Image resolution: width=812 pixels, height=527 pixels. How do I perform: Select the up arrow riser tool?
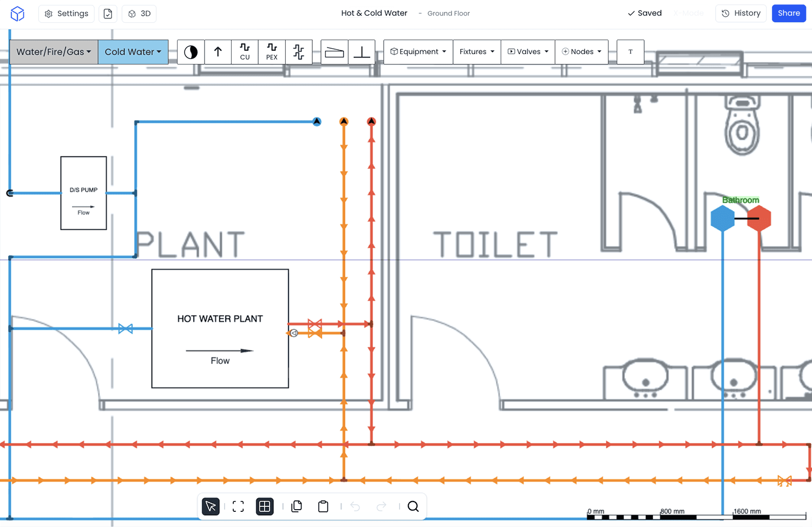pos(218,52)
